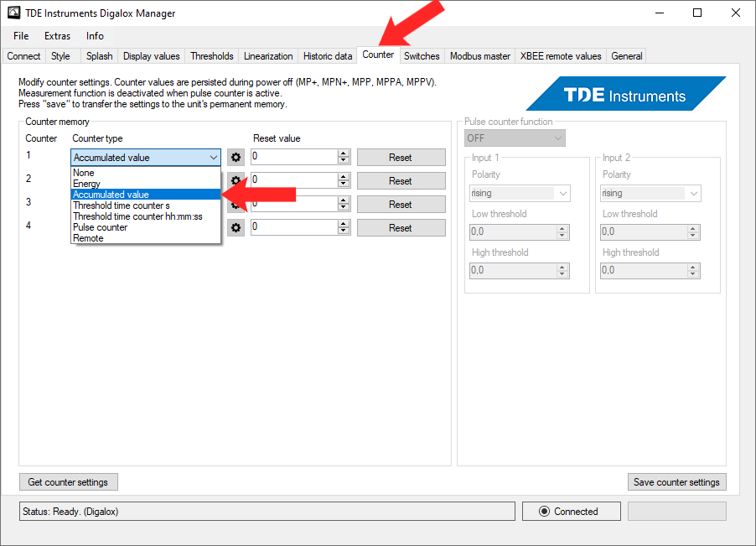Decrease counter 1 reset value with down arrow
756x546 pixels.
[x=344, y=161]
